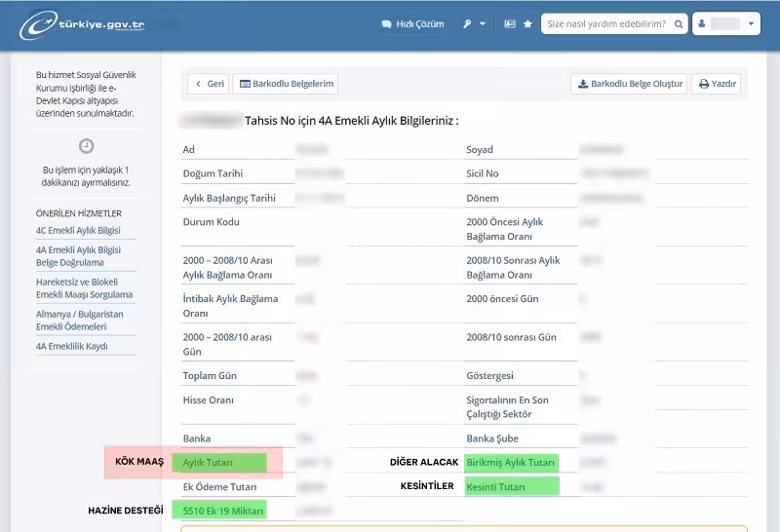Click the user profile icon
The image size is (780, 532).
click(702, 24)
